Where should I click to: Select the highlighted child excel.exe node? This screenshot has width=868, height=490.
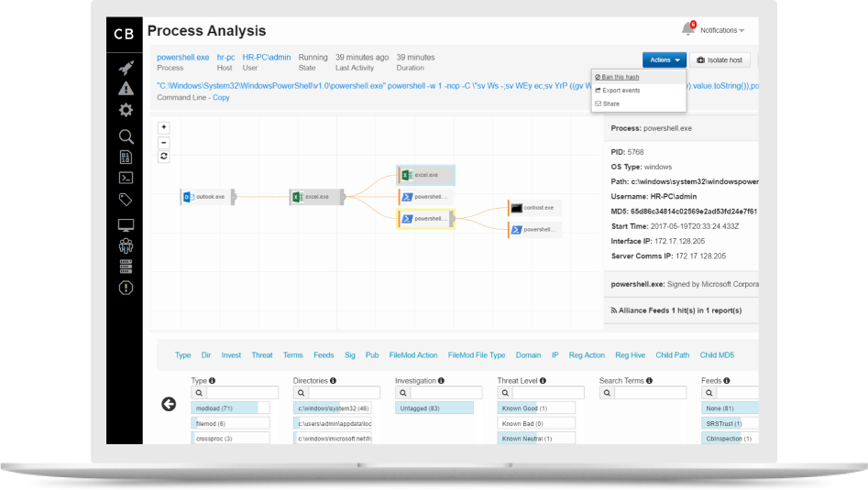point(425,175)
